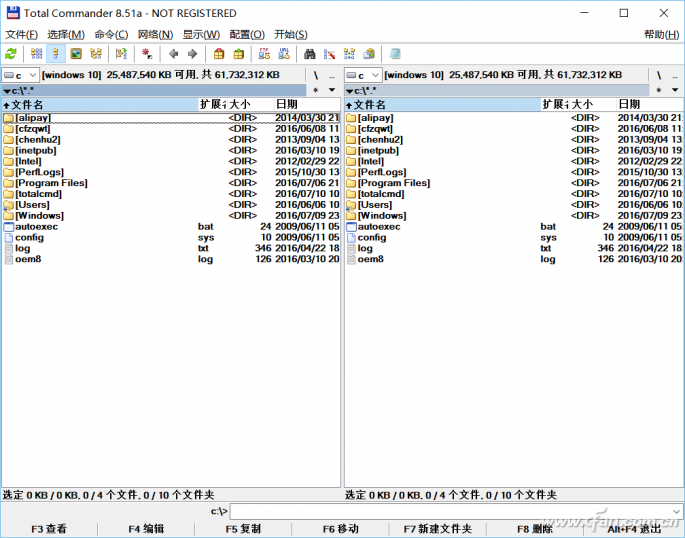Select [Windows] folder in left panel
This screenshot has width=685, height=538.
pyautogui.click(x=171, y=216)
